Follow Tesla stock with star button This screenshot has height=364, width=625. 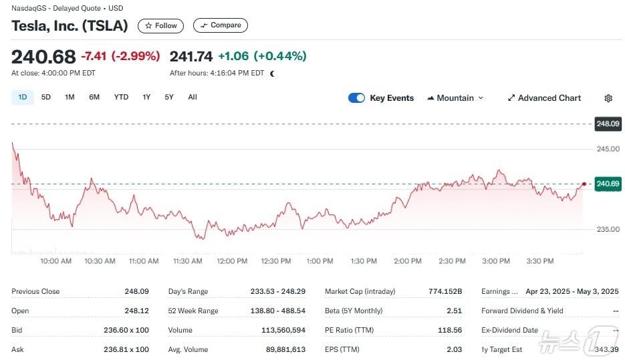click(160, 25)
